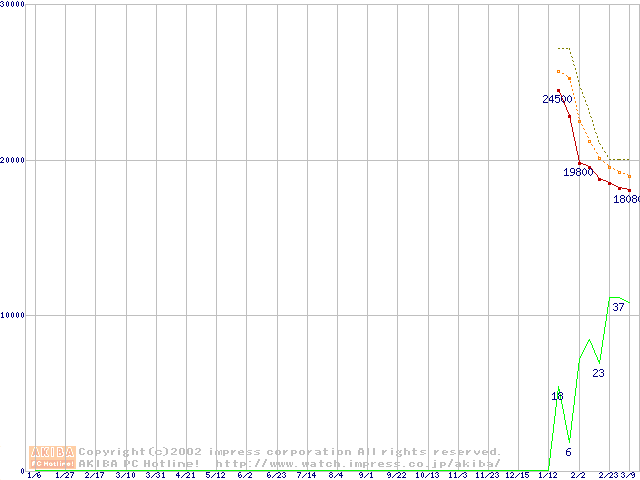Click the 19800 price data label
640x480 pixels.
[578, 172]
